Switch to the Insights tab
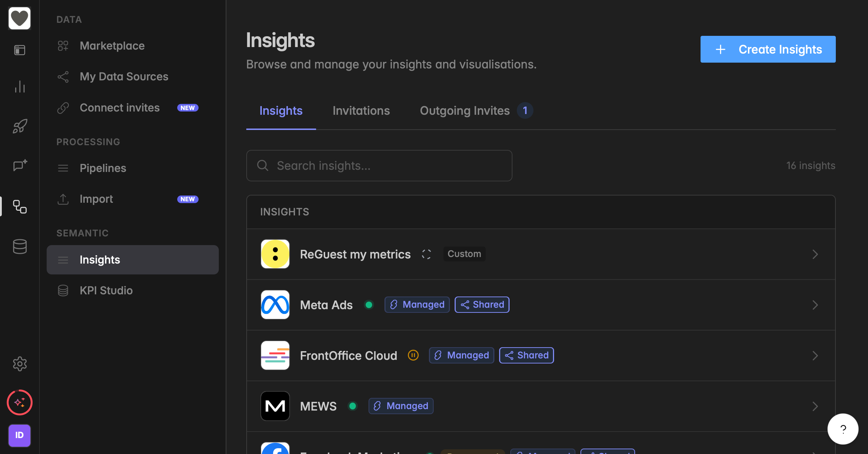This screenshot has height=454, width=868. coord(281,111)
